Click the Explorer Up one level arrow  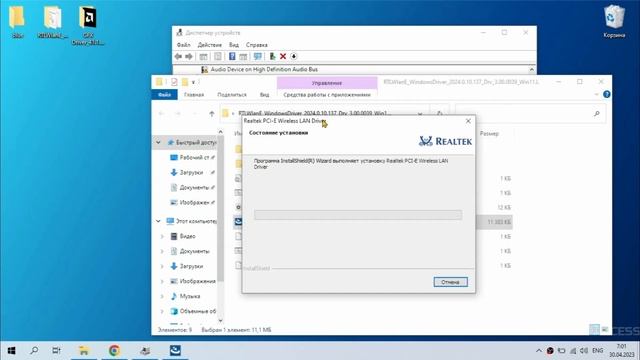click(211, 113)
